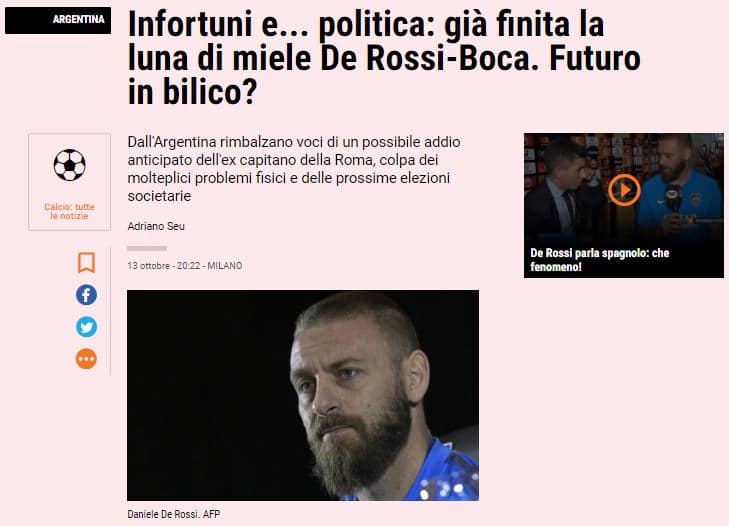Click the pink divider bar under author
Image resolution: width=729 pixels, height=526 pixels.
tap(147, 248)
